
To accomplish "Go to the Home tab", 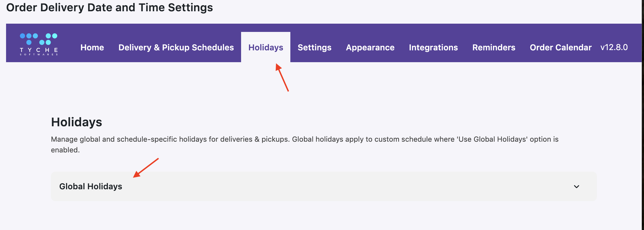I will point(92,47).
